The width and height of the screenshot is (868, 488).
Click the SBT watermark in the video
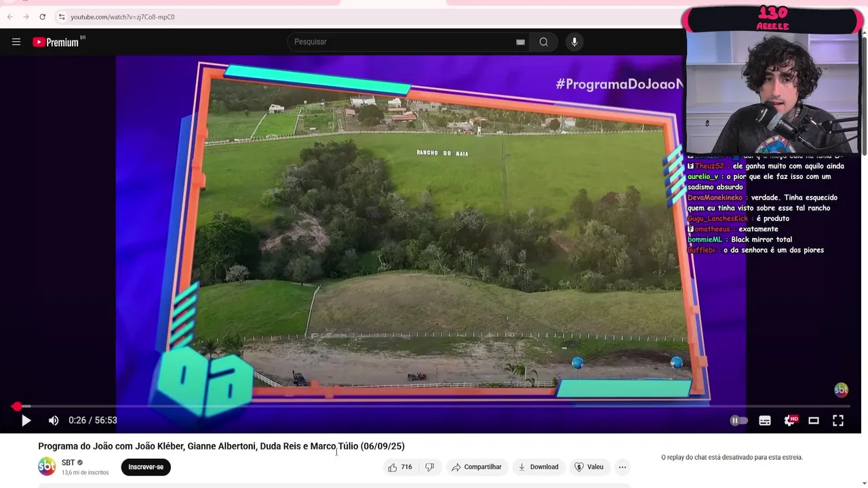pyautogui.click(x=841, y=390)
